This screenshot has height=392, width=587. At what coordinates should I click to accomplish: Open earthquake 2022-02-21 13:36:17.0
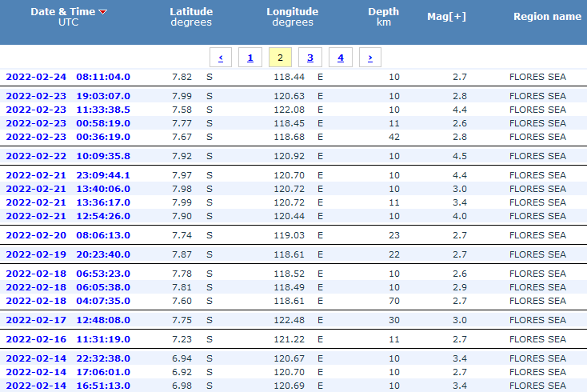click(x=68, y=202)
